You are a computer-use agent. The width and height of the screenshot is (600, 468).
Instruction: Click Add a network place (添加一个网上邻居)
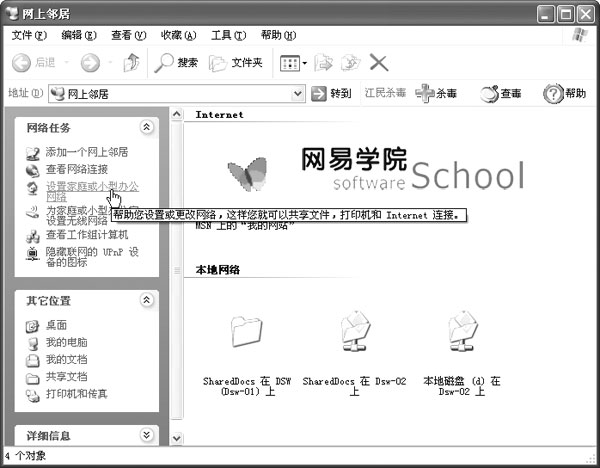coord(86,152)
